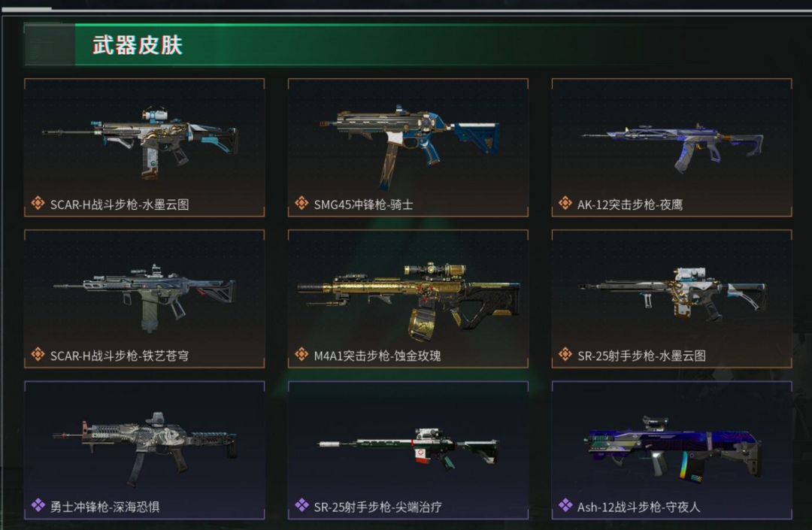Click purple rarity icon beside Ash-12 守夜人
This screenshot has height=530, width=812.
pyautogui.click(x=565, y=505)
